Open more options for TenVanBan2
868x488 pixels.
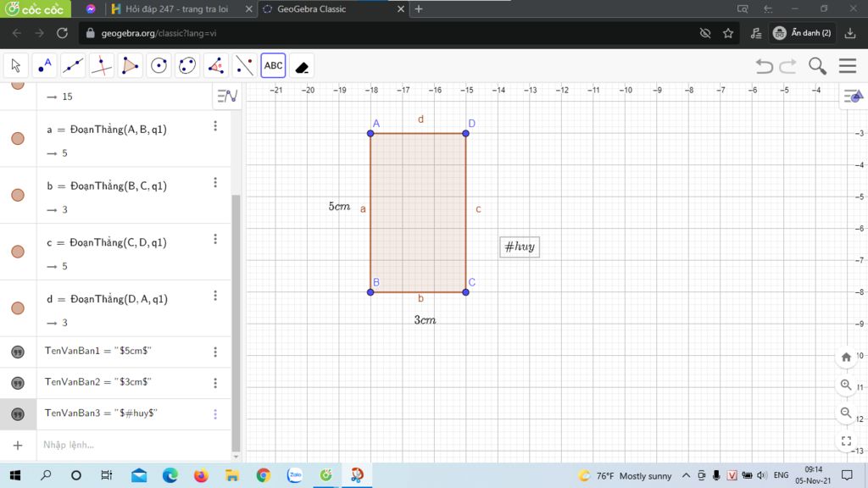215,383
